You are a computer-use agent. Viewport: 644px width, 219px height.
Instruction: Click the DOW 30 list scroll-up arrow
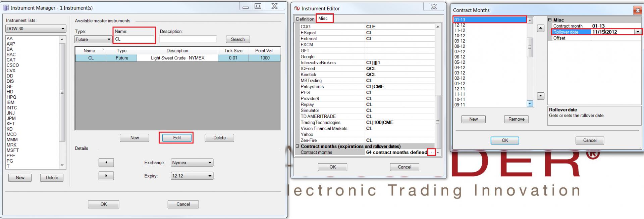62,39
